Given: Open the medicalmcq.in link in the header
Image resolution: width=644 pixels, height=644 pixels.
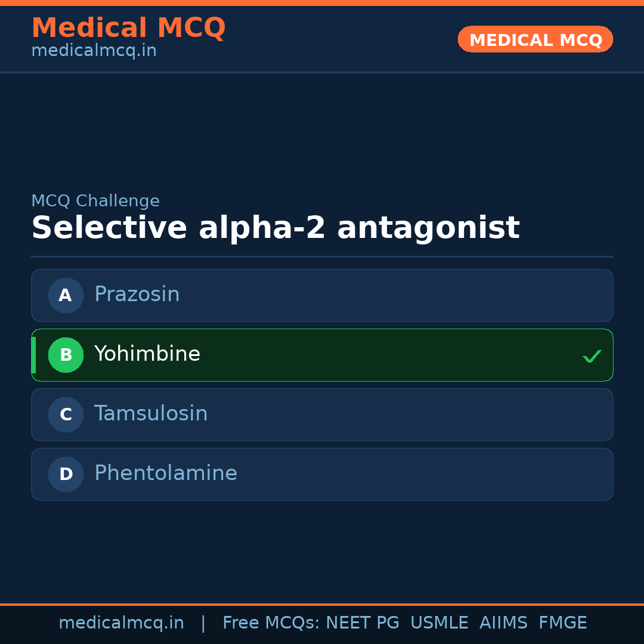Looking at the screenshot, I should tap(94, 50).
